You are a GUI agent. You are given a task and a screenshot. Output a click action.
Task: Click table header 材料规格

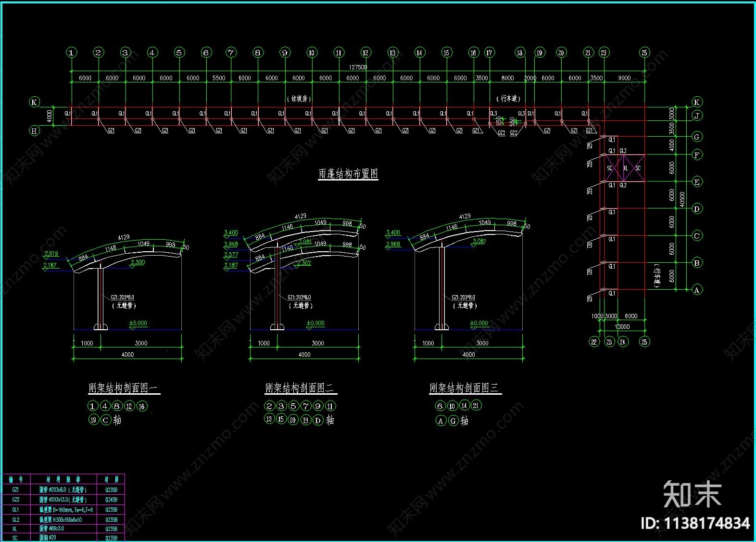64,479
